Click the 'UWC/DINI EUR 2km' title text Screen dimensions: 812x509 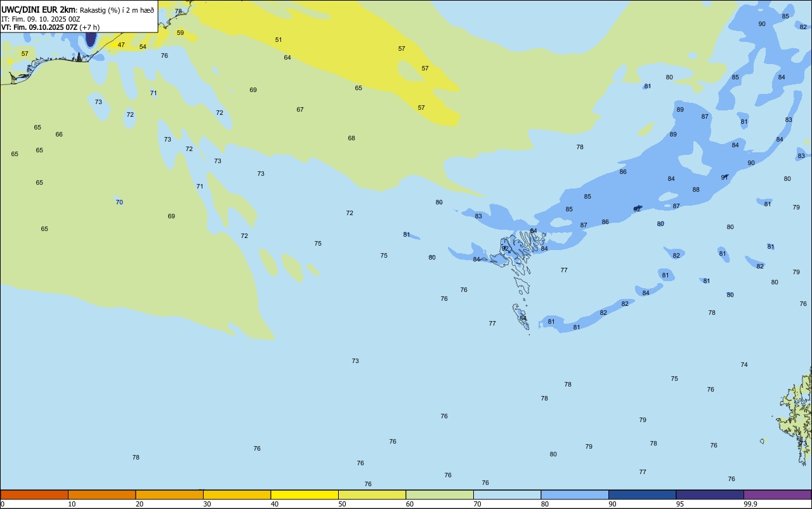click(38, 10)
